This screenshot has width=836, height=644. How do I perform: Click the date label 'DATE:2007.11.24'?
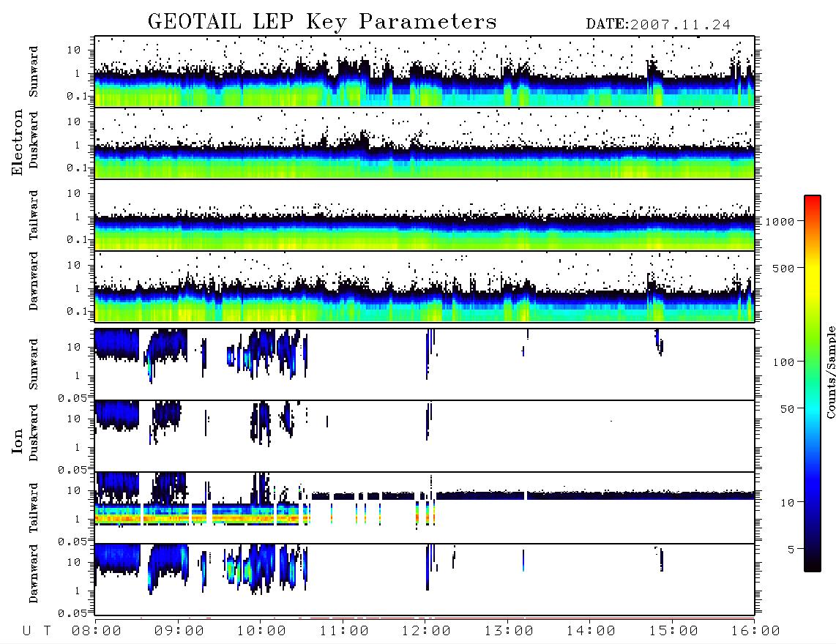658,25
